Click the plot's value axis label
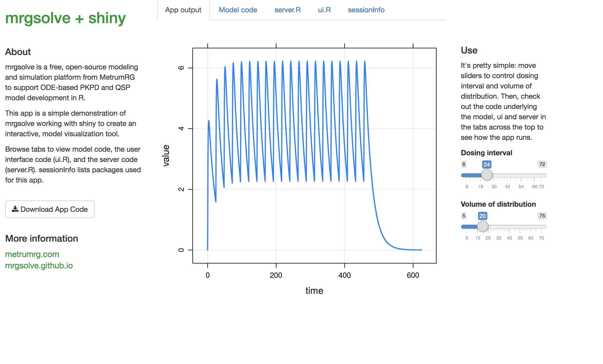 166,156
